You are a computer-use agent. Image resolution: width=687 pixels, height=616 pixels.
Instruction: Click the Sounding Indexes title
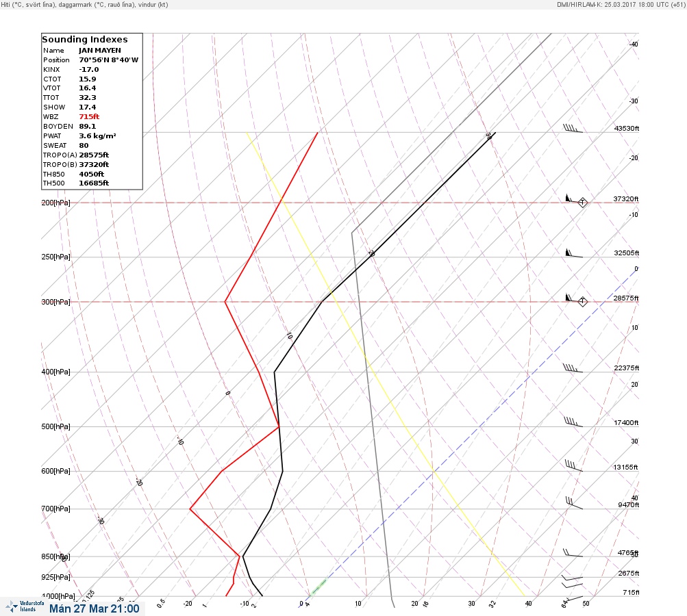[x=84, y=40]
